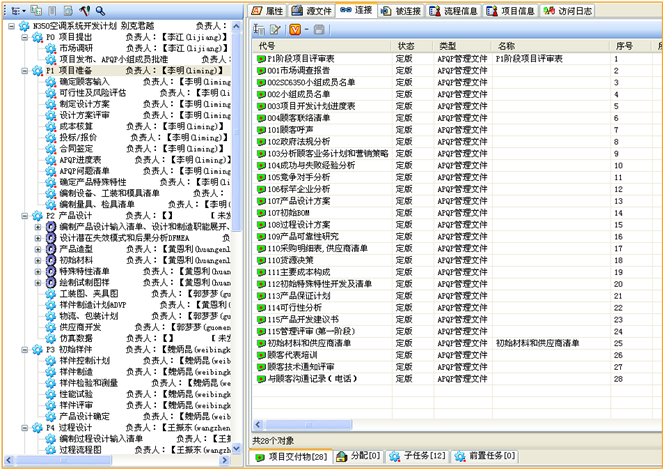This screenshot has width=664, height=470.
Task: Open the 项目信息 tab
Action: point(511,11)
